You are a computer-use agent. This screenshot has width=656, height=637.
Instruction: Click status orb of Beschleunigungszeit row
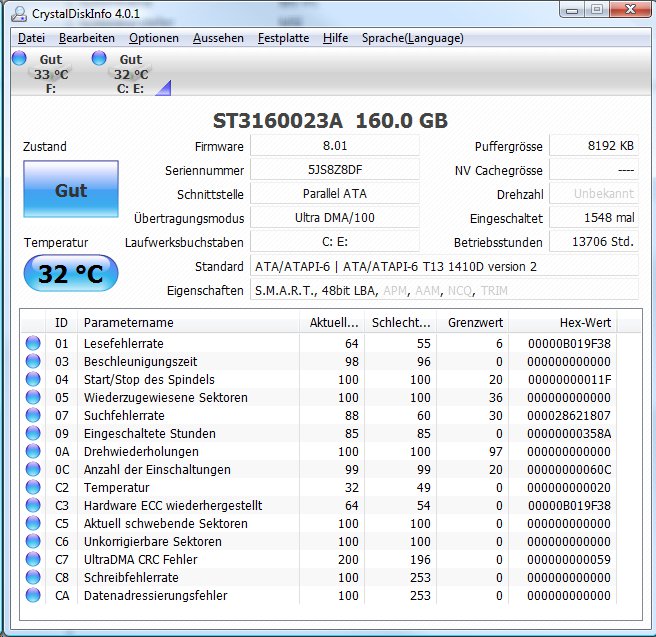coord(33,361)
